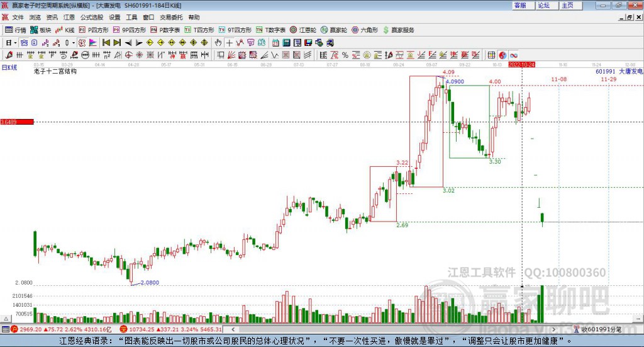
Task: Open the 9P四方形 tool
Action: point(130,30)
